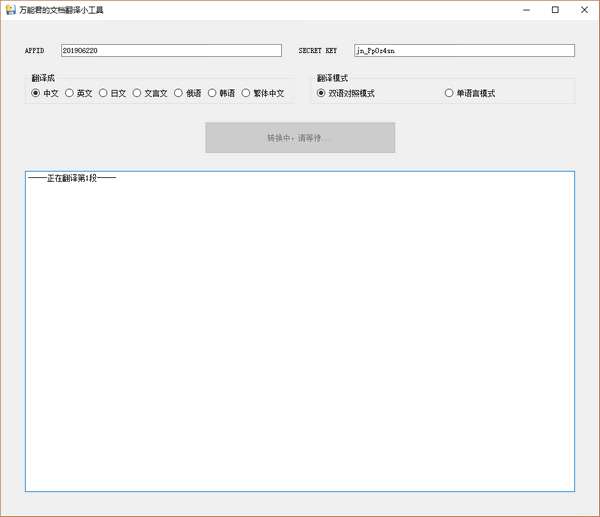
Task: Click inside the translation log text area
Action: (x=300, y=331)
